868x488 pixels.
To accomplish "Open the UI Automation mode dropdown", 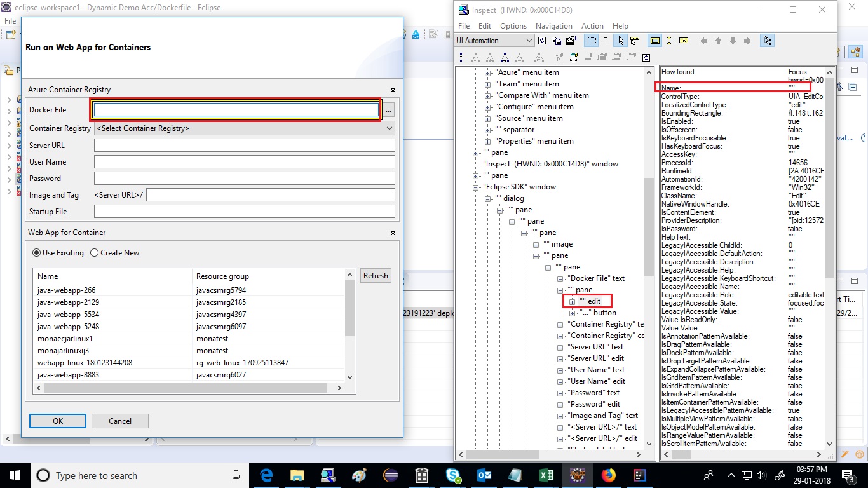I will pyautogui.click(x=529, y=40).
